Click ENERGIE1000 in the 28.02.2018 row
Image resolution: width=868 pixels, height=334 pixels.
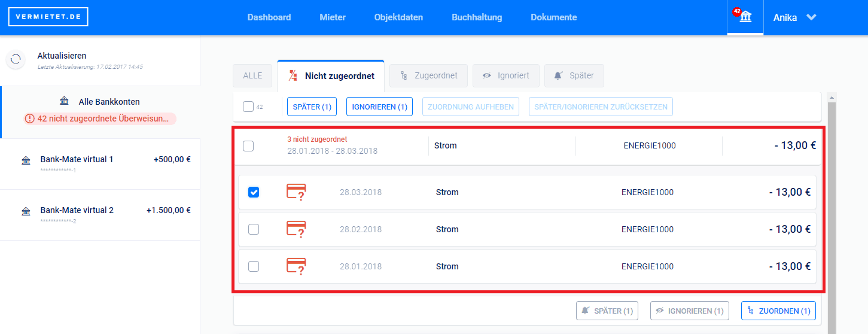pos(647,229)
